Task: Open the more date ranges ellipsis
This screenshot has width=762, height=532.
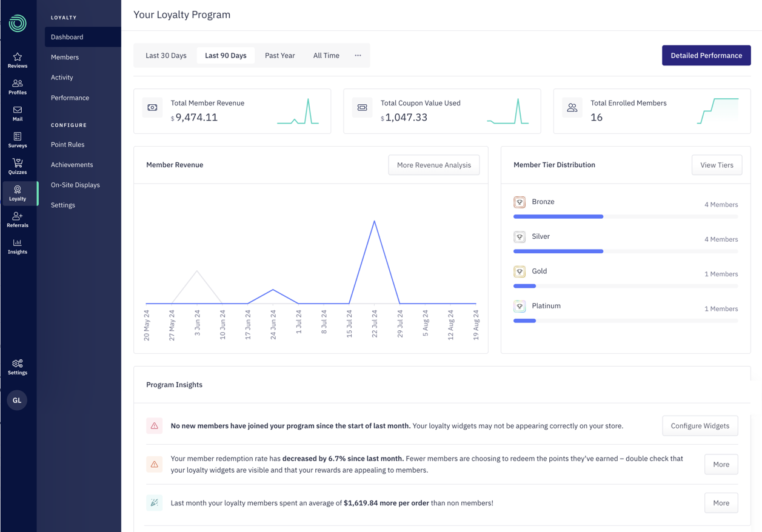Action: coord(358,55)
